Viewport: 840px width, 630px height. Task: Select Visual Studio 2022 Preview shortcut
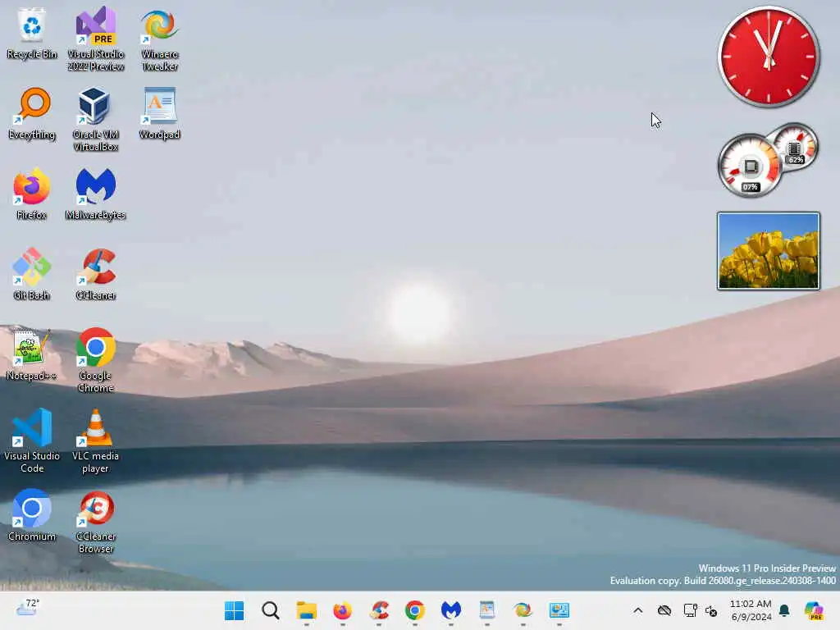click(x=95, y=39)
